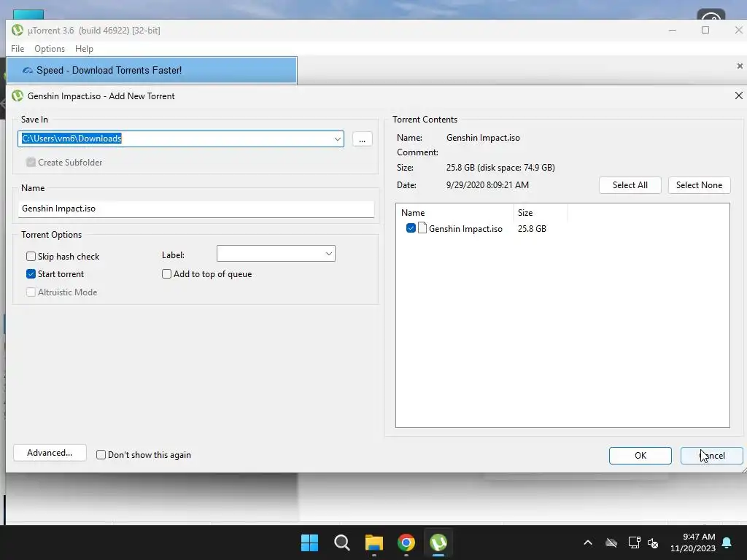Click Speed - Download Torrents Faster banner

(152, 71)
